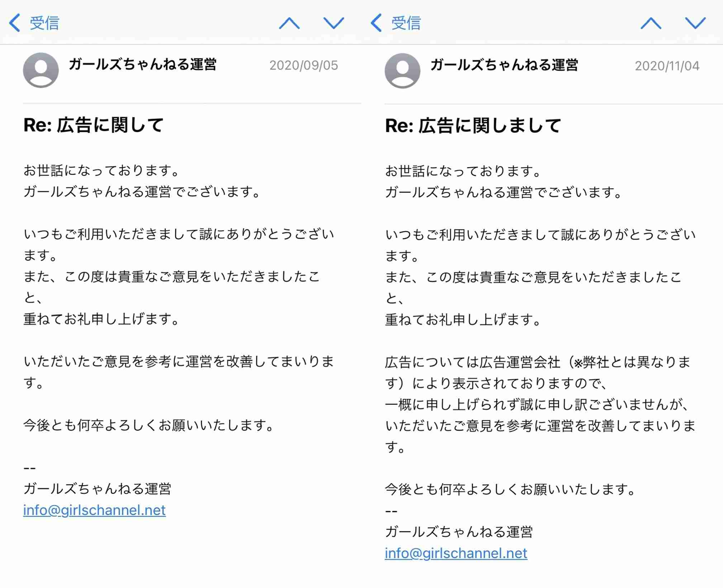This screenshot has height=588, width=723.
Task: Go to next message in right pane
Action: coord(695,23)
